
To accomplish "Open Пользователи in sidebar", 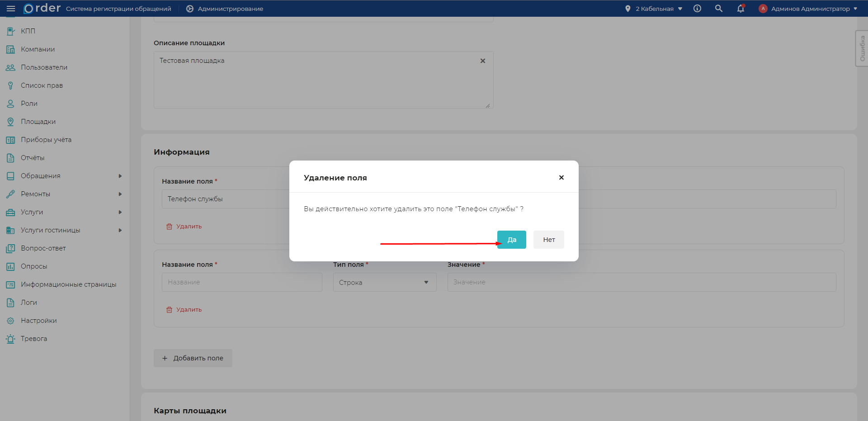I will pos(44,67).
